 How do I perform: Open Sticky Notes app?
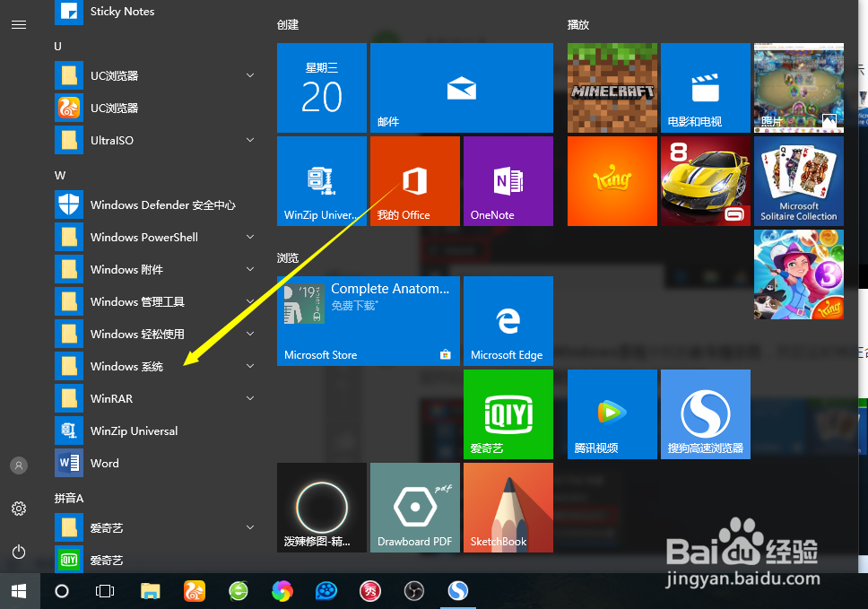tap(155, 11)
